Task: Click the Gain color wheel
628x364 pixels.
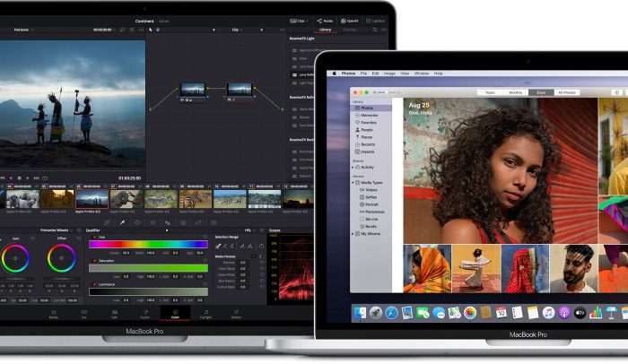Action: (15, 258)
